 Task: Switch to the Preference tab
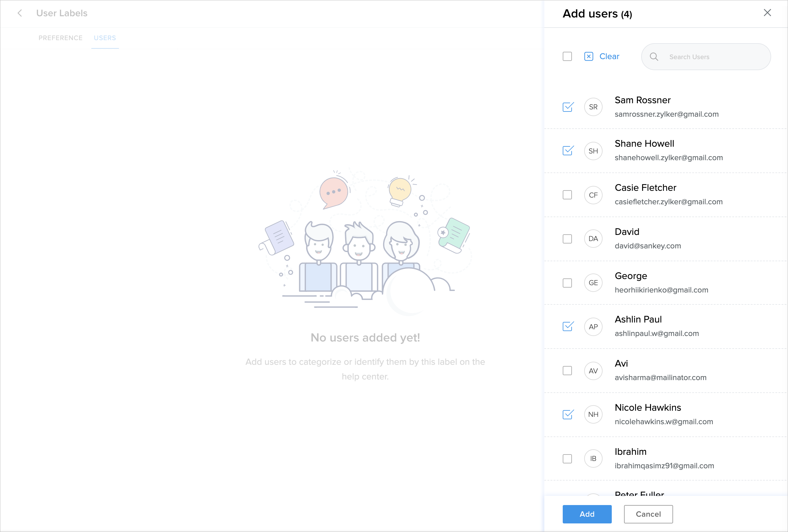click(x=60, y=38)
